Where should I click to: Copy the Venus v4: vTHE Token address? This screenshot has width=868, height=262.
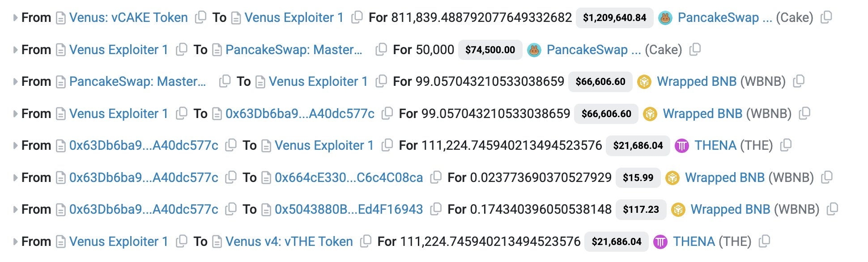pos(366,241)
